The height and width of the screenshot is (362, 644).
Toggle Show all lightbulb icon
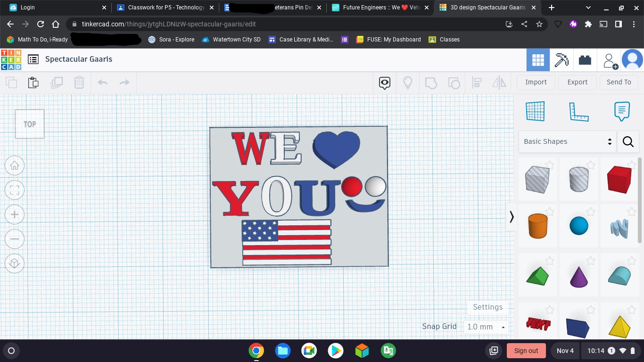point(408,83)
